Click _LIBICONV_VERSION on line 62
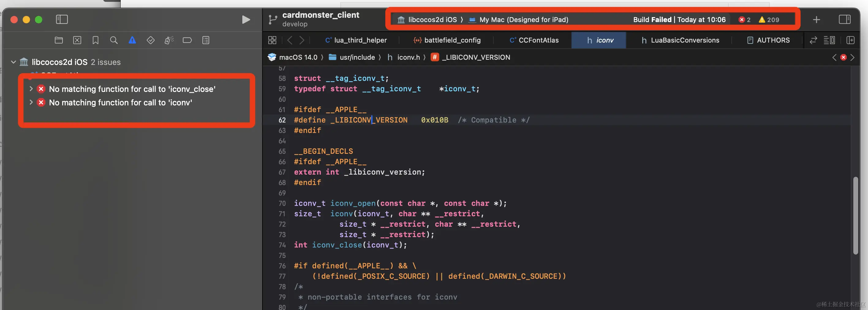The height and width of the screenshot is (310, 868). [369, 120]
